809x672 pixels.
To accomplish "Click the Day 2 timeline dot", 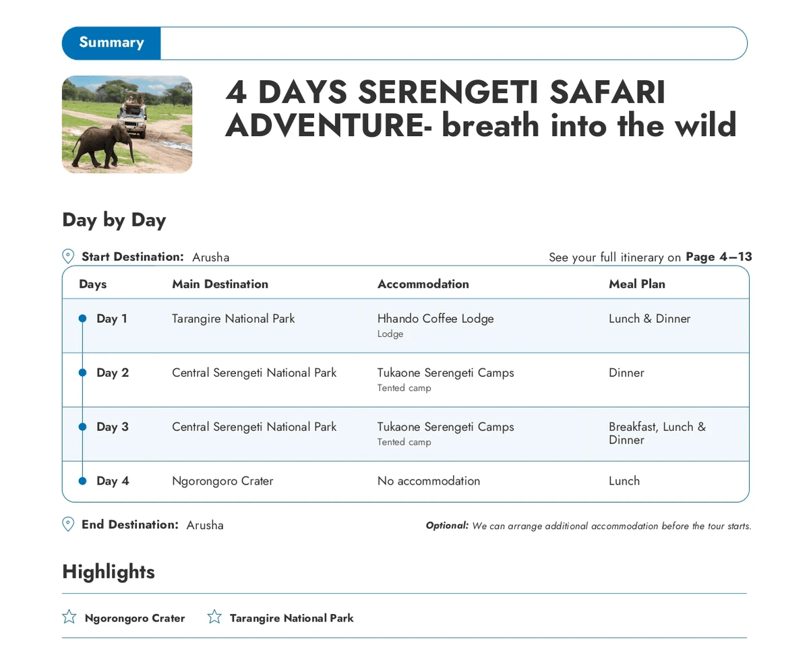I will click(82, 372).
